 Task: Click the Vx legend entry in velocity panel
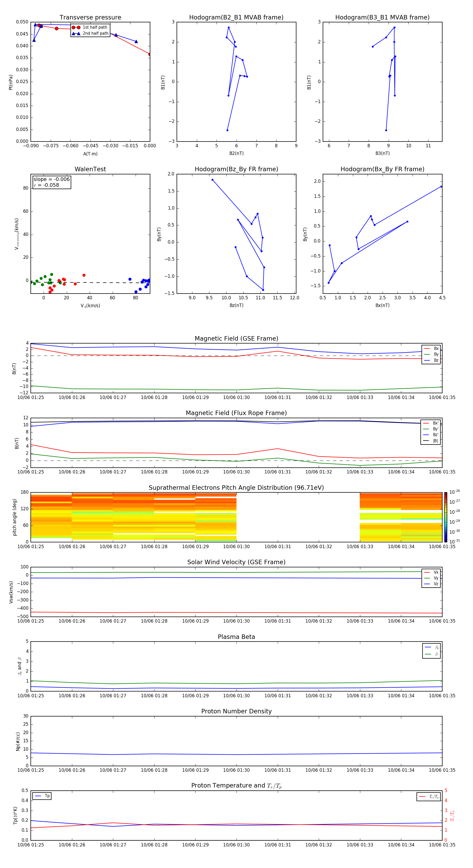click(431, 573)
